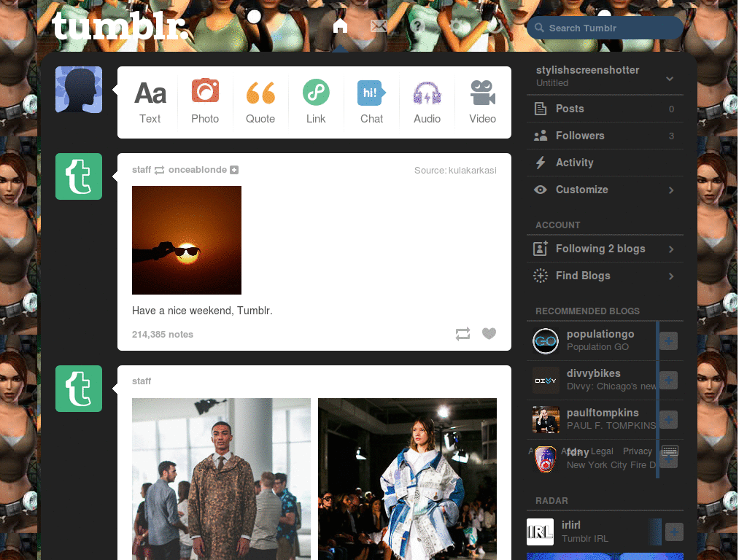747x560 pixels.
Task: Open the divvybikes Divvy avatar
Action: (546, 381)
